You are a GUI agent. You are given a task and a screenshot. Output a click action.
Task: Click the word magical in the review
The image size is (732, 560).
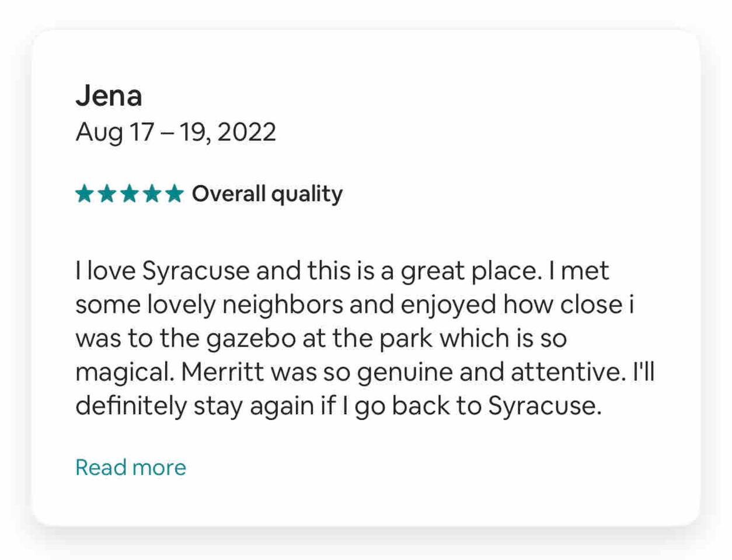point(124,372)
